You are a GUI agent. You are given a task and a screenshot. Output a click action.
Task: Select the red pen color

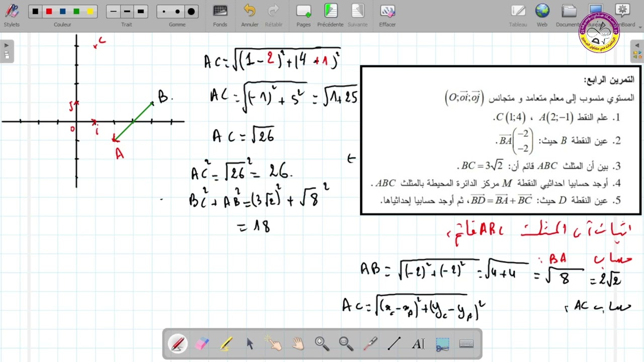pos(49,12)
